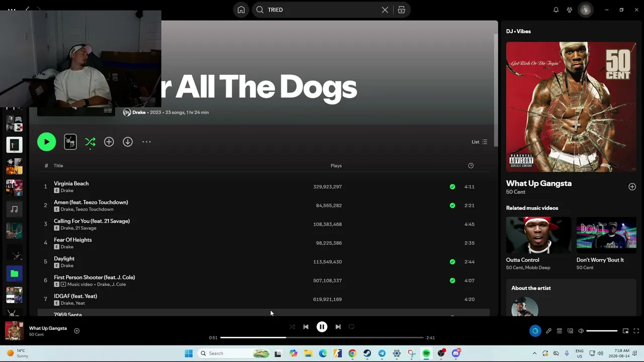This screenshot has width=644, height=362.
Task: Click the duration clock column header
Action: 471,165
